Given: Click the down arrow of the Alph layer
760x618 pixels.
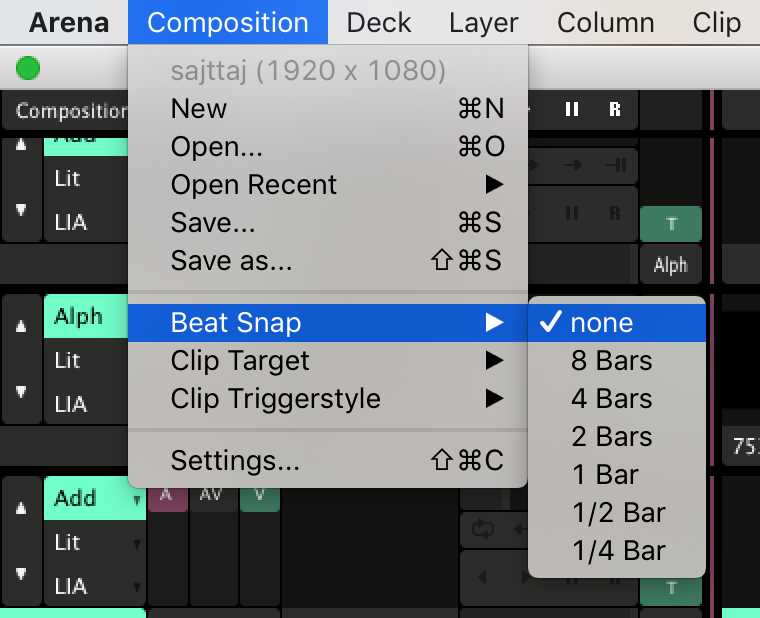Looking at the screenshot, I should click(x=22, y=392).
